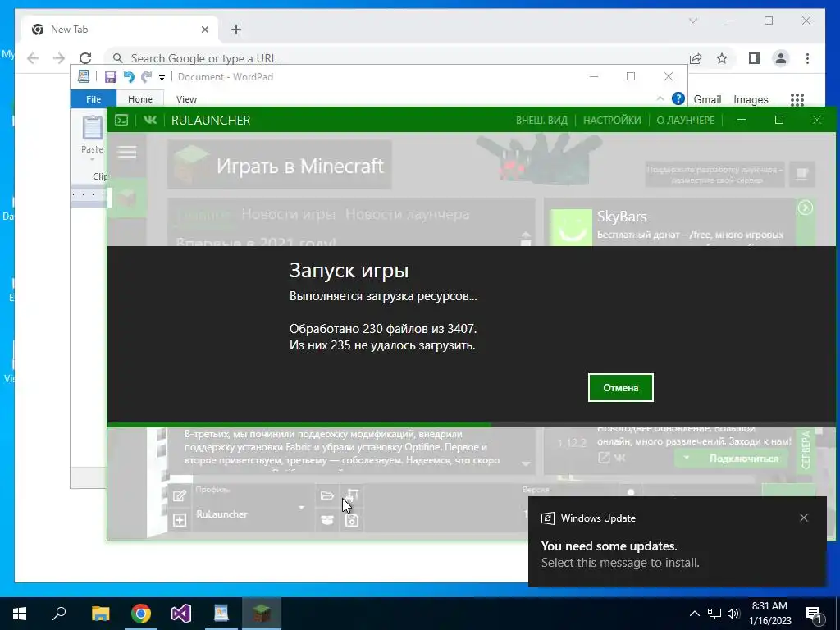Image resolution: width=840 pixels, height=630 pixels.
Task: Open Visual Studio from the taskbar
Action: click(181, 614)
